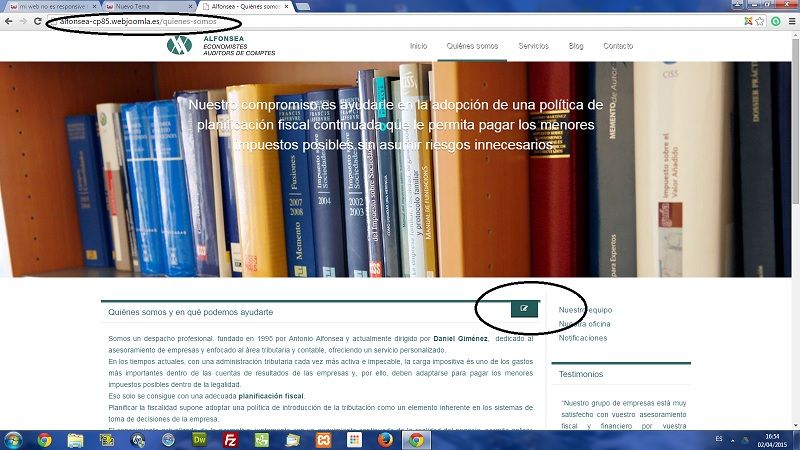Click the 'Daniel Giménez' bold name
800x450 pixels.
[460, 339]
